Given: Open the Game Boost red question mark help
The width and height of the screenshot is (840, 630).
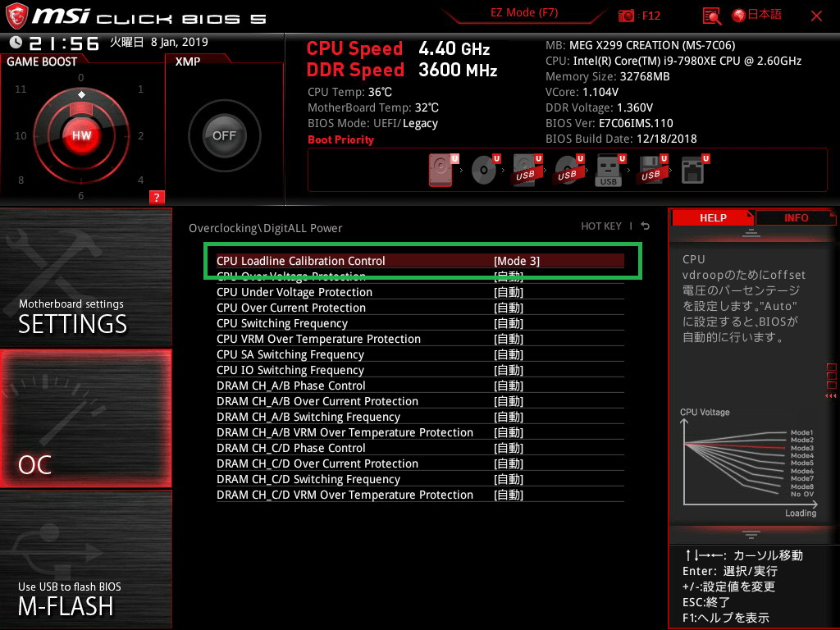Looking at the screenshot, I should click(x=157, y=197).
